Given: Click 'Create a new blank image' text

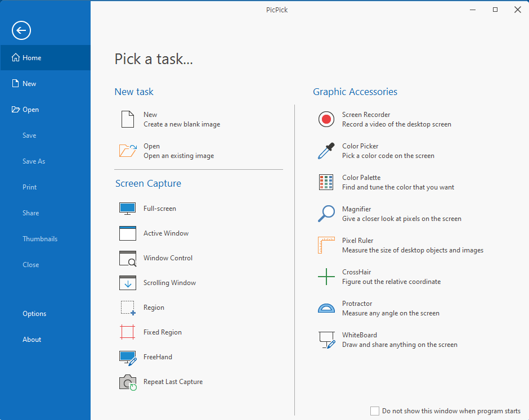Looking at the screenshot, I should coord(182,124).
